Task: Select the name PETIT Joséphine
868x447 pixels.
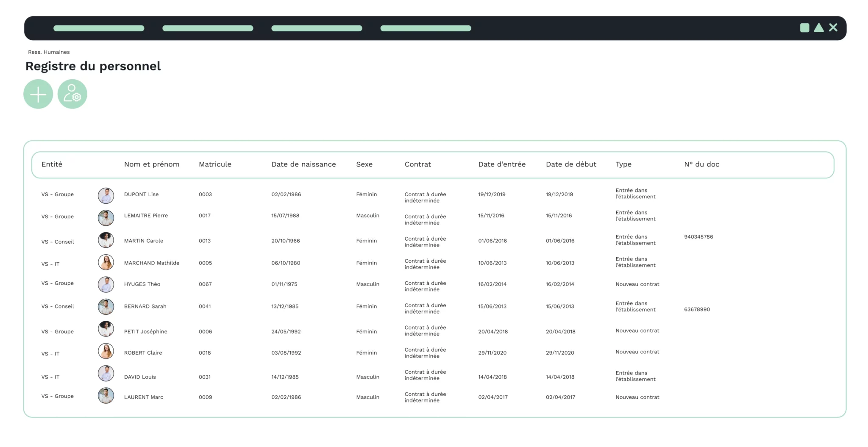Action: 145,332
